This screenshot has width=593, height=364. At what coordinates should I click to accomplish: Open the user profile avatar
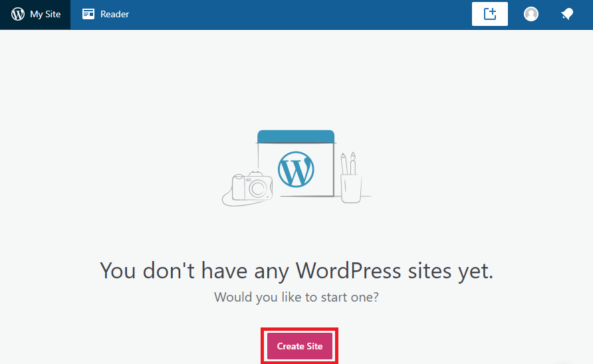tap(531, 14)
